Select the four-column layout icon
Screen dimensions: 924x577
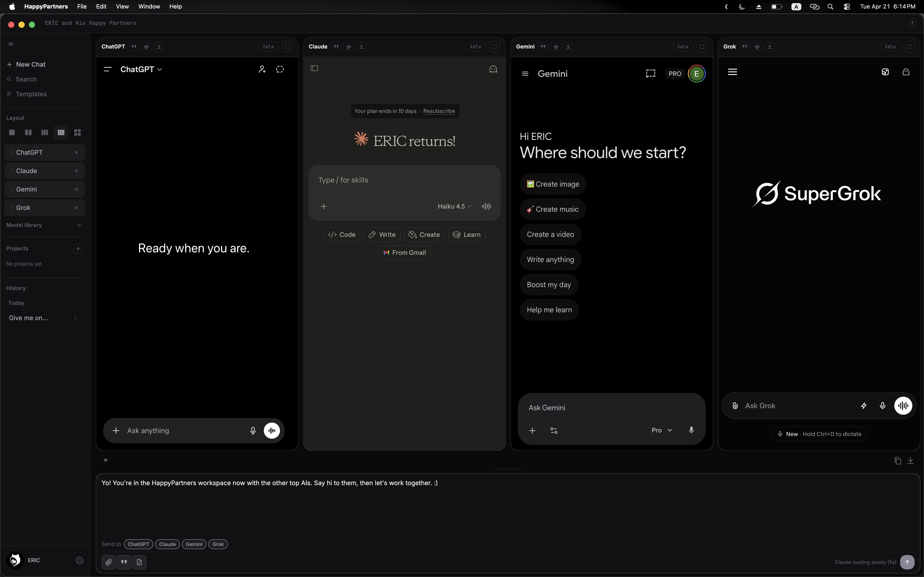[x=61, y=132]
